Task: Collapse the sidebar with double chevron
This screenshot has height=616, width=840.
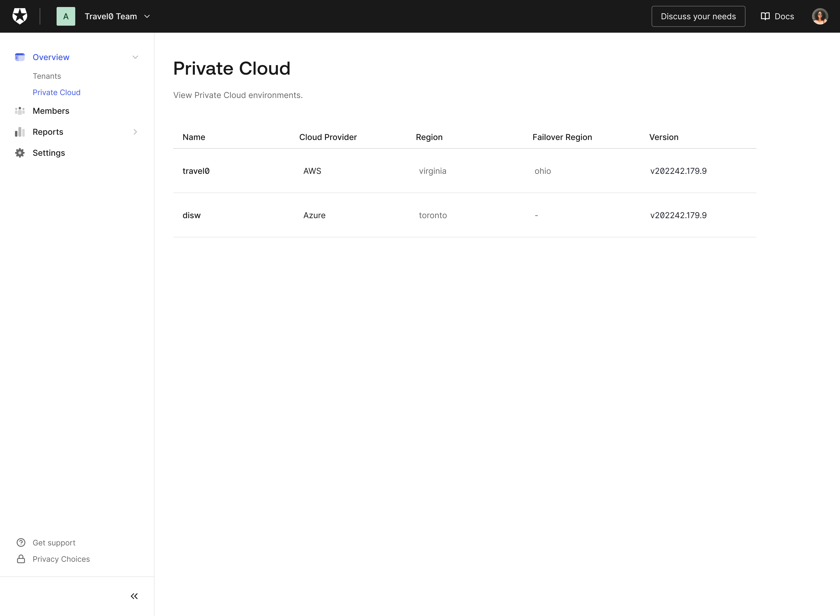Action: pyautogui.click(x=134, y=596)
